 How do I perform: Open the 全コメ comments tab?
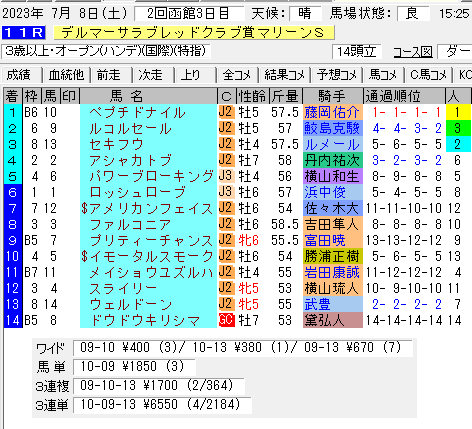point(237,75)
